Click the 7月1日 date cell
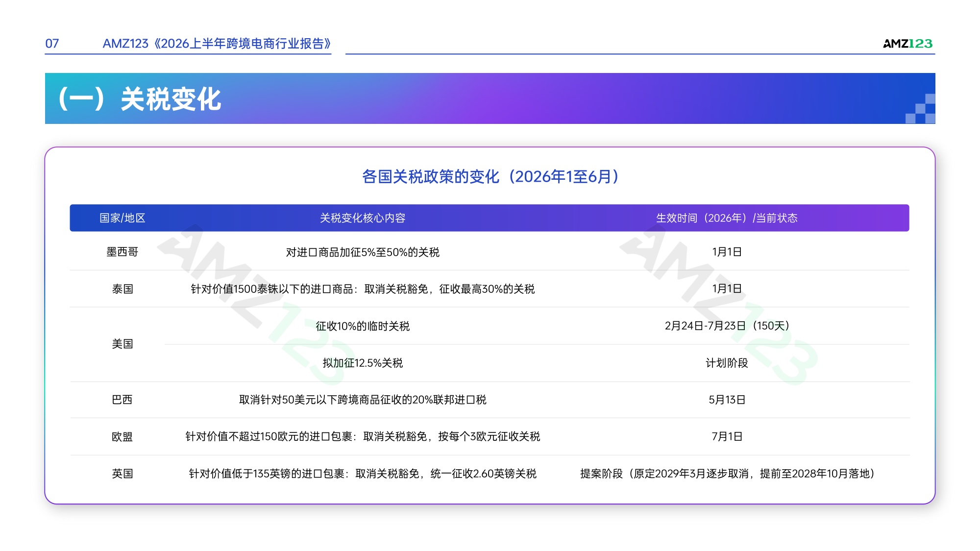980x551 pixels. tap(727, 436)
